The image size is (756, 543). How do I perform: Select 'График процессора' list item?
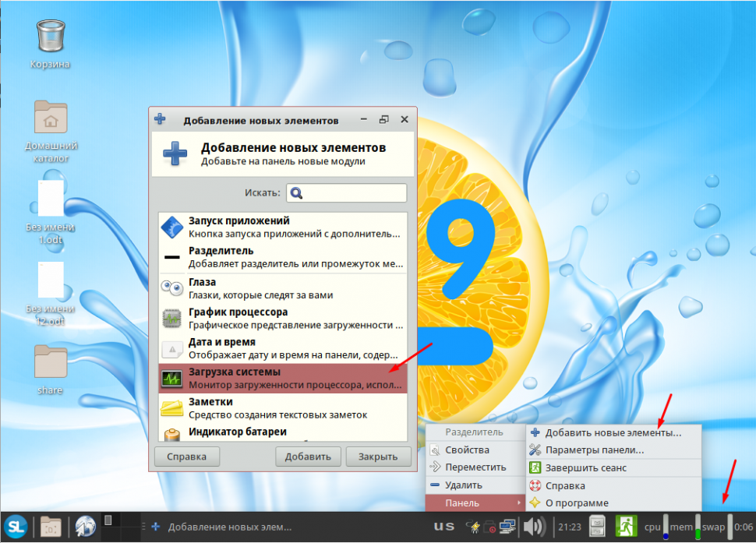pos(282,318)
